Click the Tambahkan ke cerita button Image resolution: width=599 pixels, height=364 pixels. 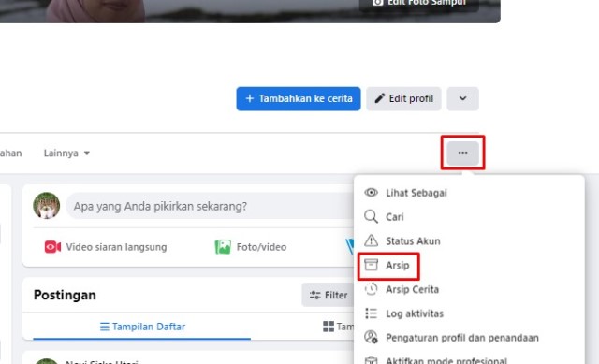[299, 98]
